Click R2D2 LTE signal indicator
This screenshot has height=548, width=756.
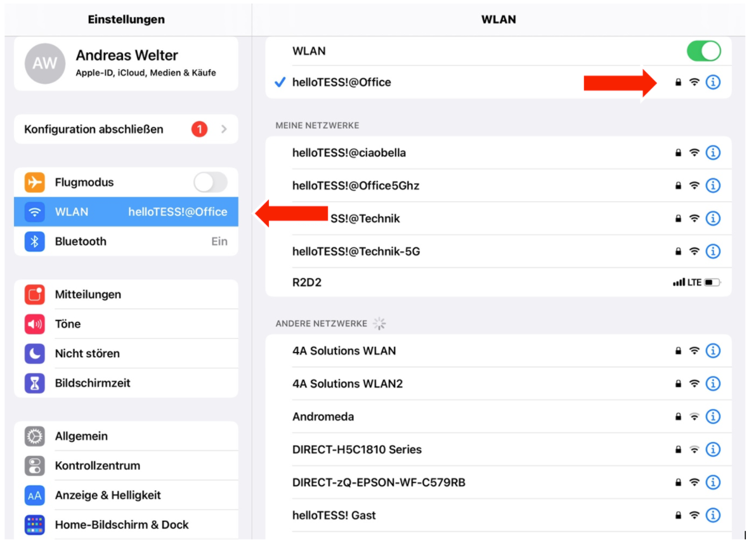(x=687, y=282)
